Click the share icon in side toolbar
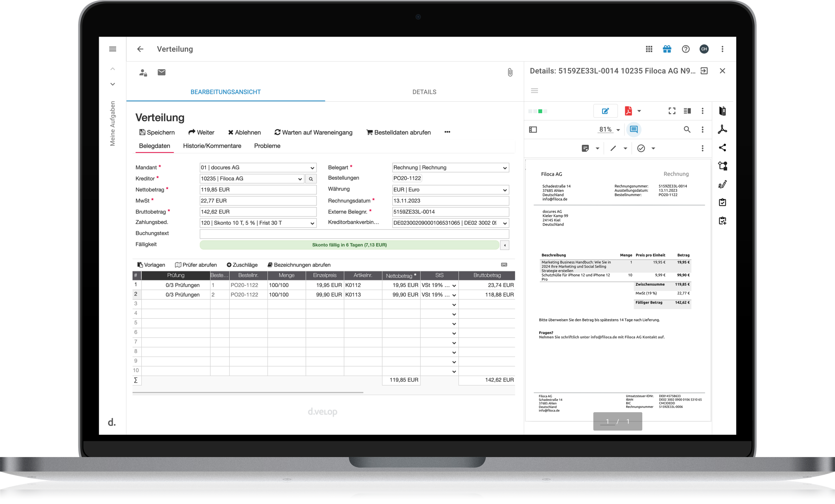The height and width of the screenshot is (504, 835). 722,148
